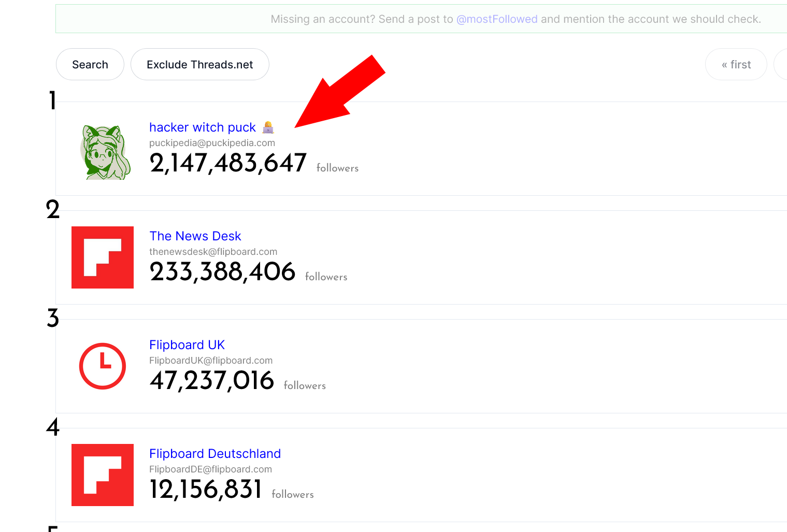Screen dimensions: 787x532
Task: Click the 2,147,483,647 follower count
Action: (x=228, y=163)
